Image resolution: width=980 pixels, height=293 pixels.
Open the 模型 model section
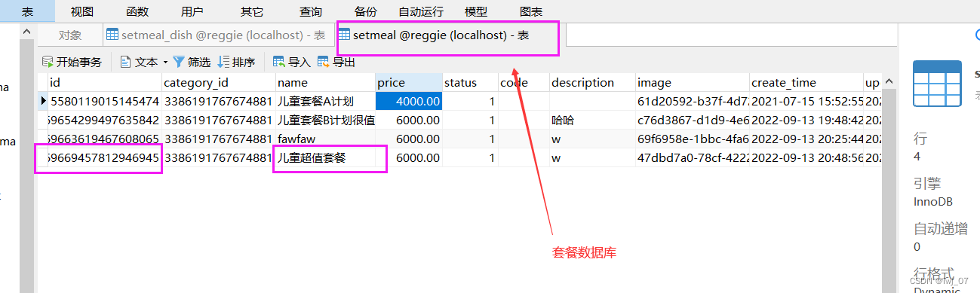point(476,11)
